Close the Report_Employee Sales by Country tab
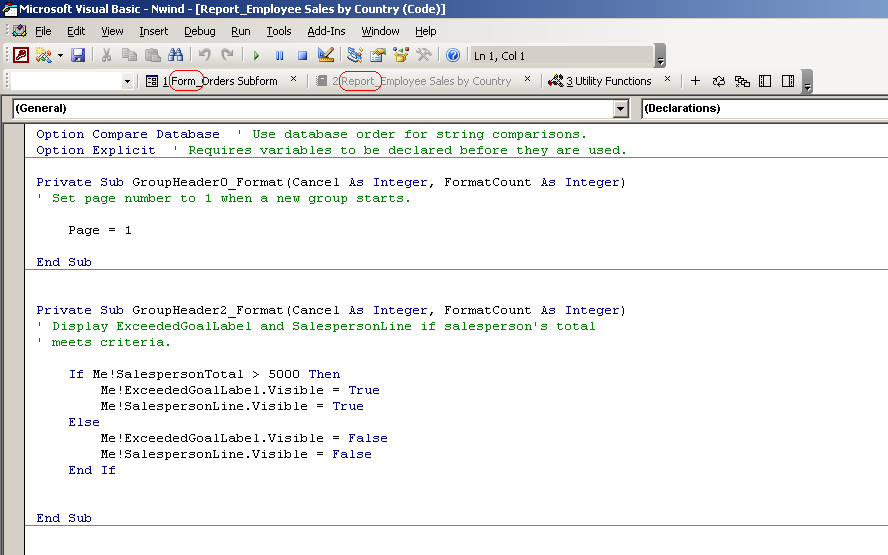Viewport: 888px width, 555px height. point(527,79)
